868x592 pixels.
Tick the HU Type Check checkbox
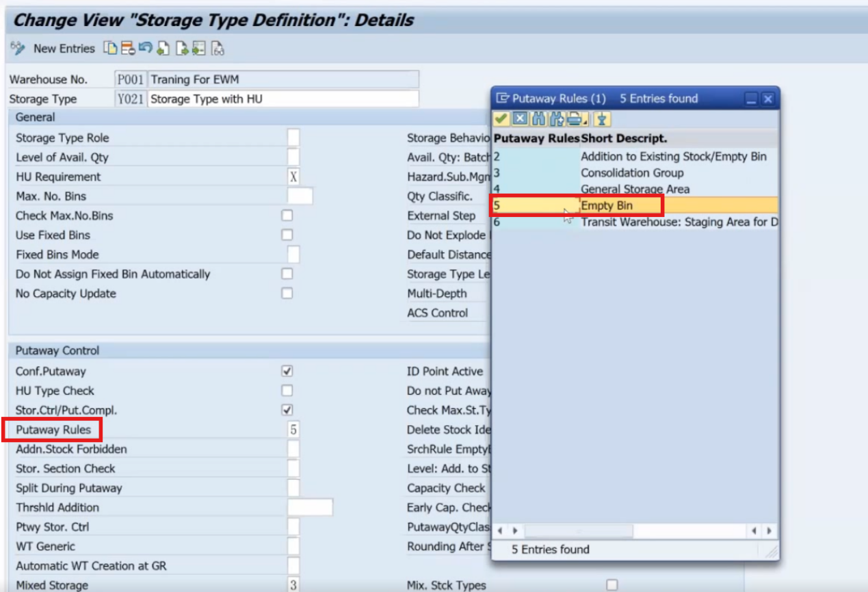[x=287, y=390]
